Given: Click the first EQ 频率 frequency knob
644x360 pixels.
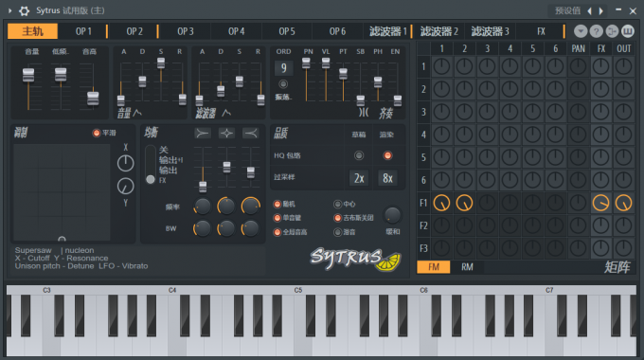Looking at the screenshot, I should 202,206.
